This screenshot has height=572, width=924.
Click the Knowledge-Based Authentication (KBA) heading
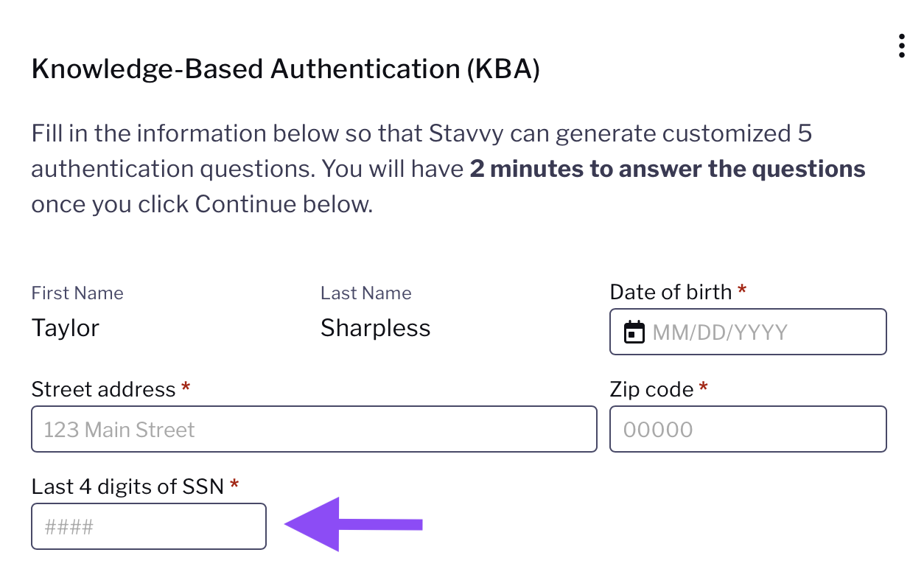point(286,69)
